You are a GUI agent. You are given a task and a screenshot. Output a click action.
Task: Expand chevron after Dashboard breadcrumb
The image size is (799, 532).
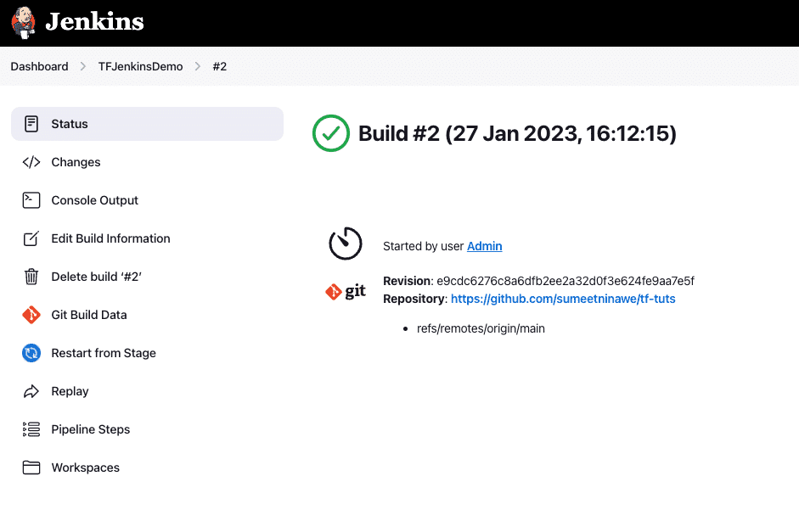pos(83,67)
